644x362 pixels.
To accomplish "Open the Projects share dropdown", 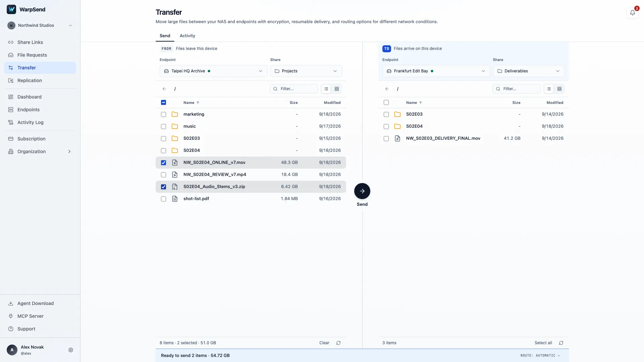I will point(306,71).
